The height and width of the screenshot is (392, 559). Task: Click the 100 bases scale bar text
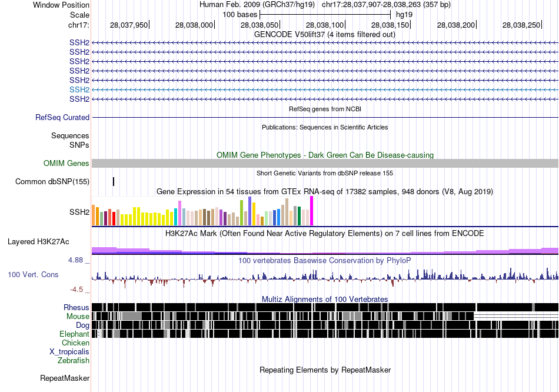239,15
